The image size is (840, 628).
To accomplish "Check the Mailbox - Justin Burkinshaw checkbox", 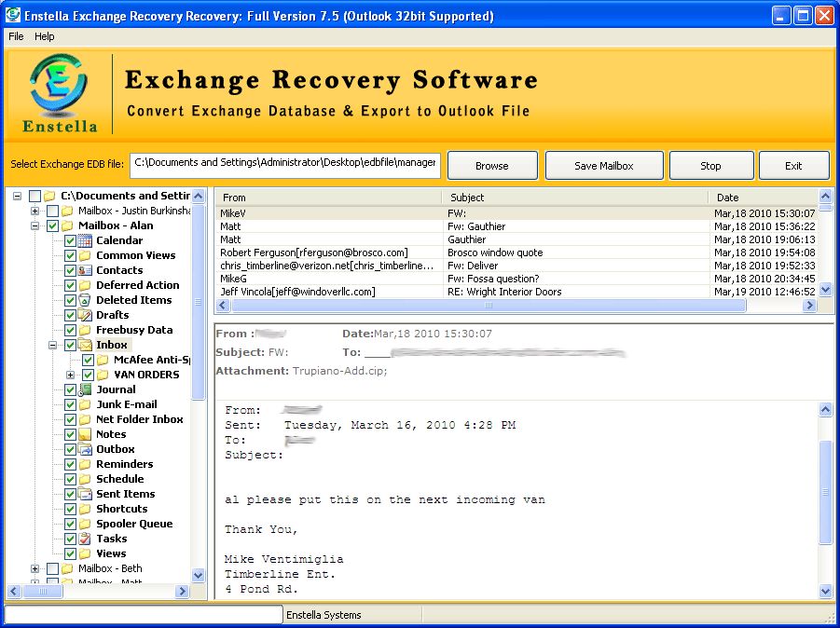I will [52, 211].
